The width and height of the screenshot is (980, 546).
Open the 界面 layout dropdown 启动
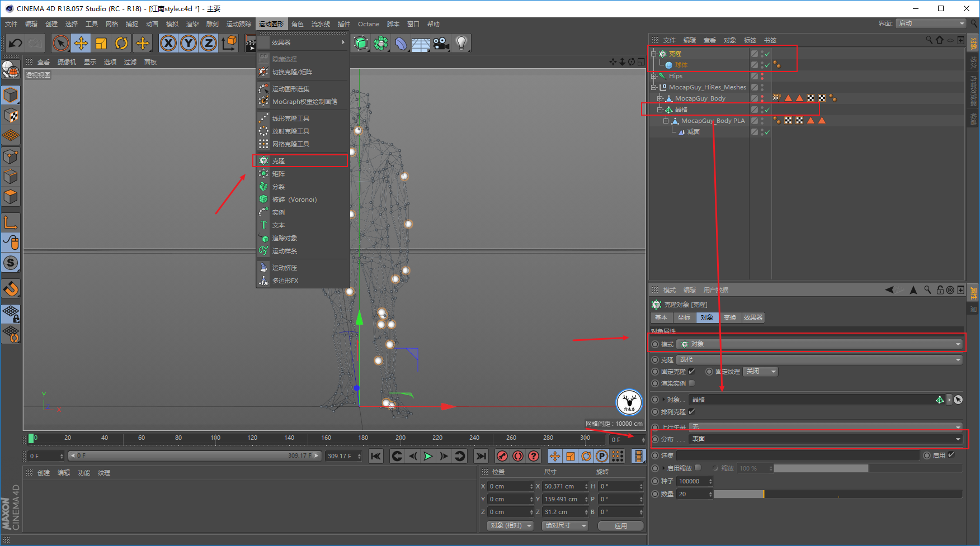click(931, 23)
